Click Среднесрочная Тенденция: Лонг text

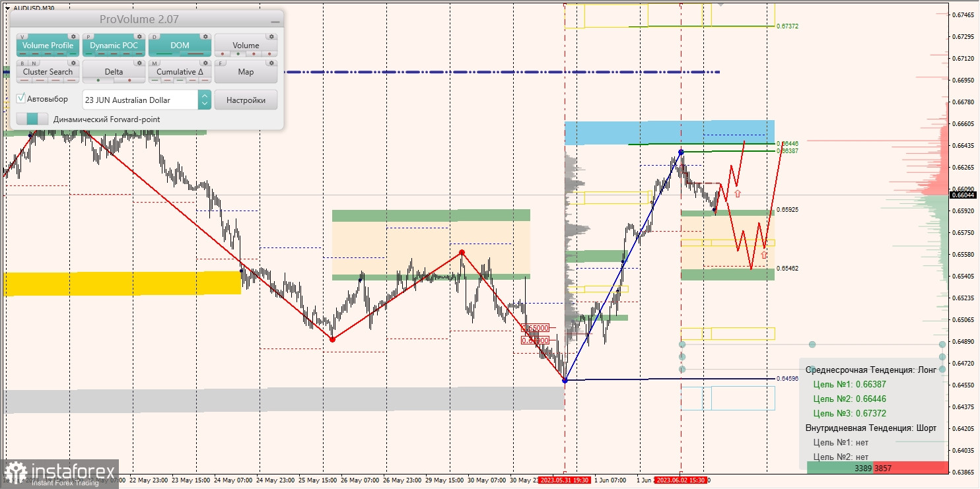[871, 370]
